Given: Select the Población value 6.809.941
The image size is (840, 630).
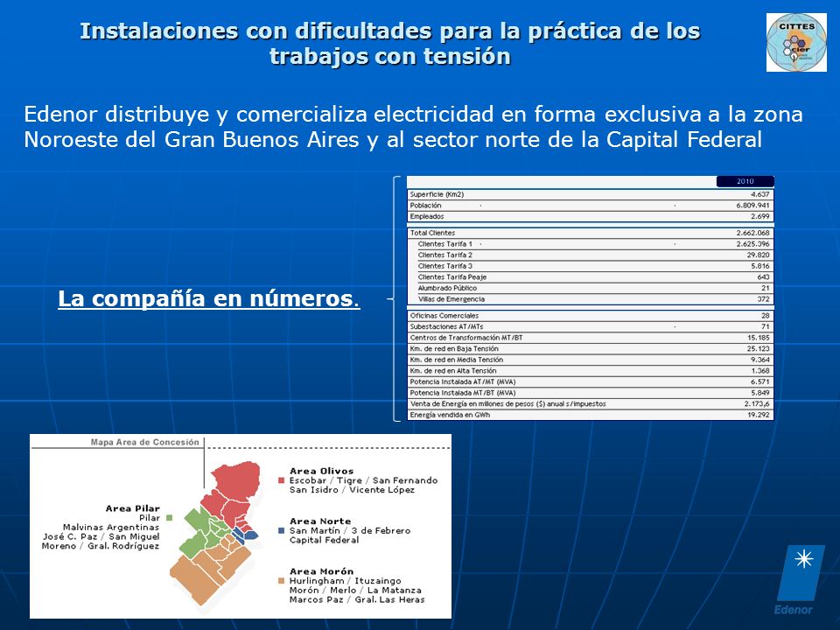Looking at the screenshot, I should tap(752, 206).
